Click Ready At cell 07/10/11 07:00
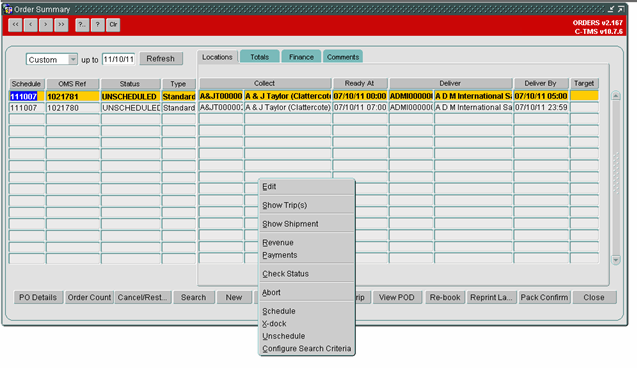Image resolution: width=637 pixels, height=368 pixels. coord(360,107)
